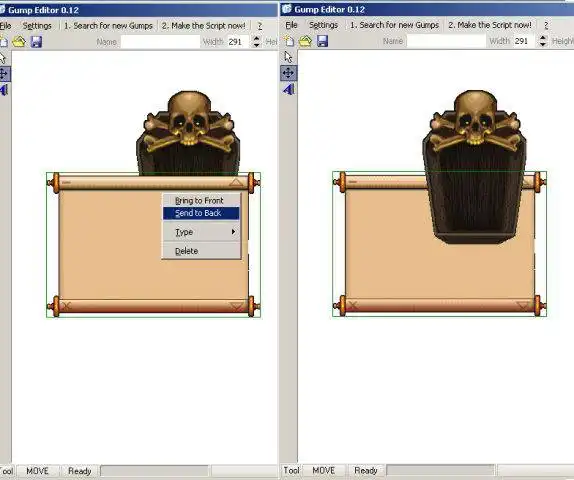Click the save floppy icon in left window
Image resolution: width=574 pixels, height=480 pixels.
[x=36, y=41]
